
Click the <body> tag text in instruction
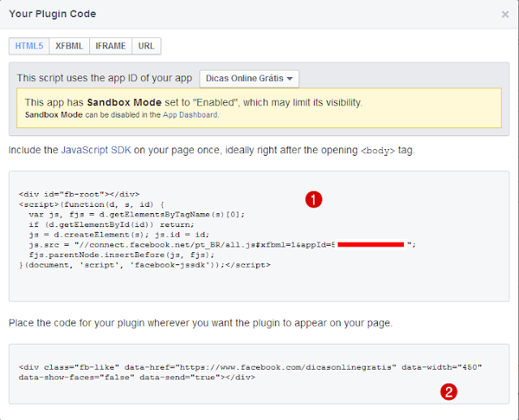coord(378,151)
